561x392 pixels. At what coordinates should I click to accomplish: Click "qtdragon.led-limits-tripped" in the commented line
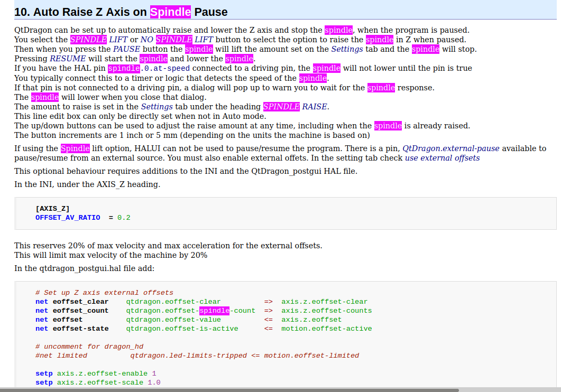coord(189,356)
